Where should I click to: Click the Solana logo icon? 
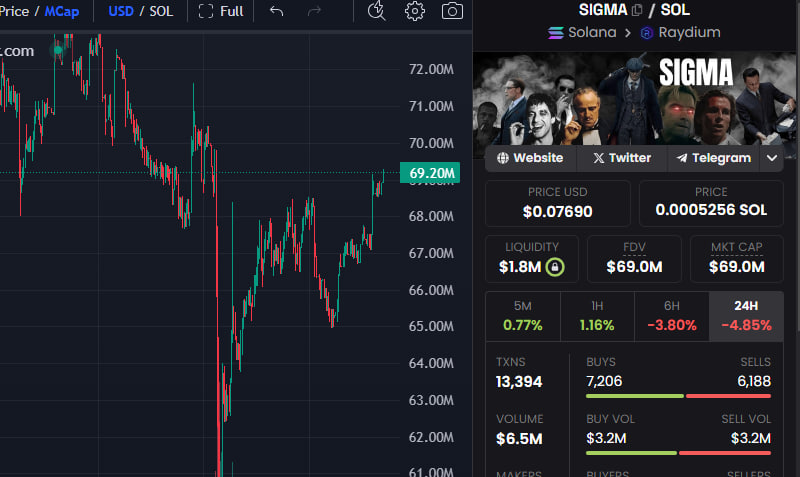(x=556, y=33)
